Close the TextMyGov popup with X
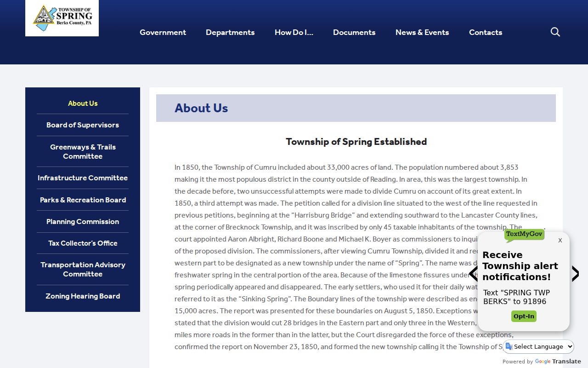588x368 pixels. (x=560, y=240)
